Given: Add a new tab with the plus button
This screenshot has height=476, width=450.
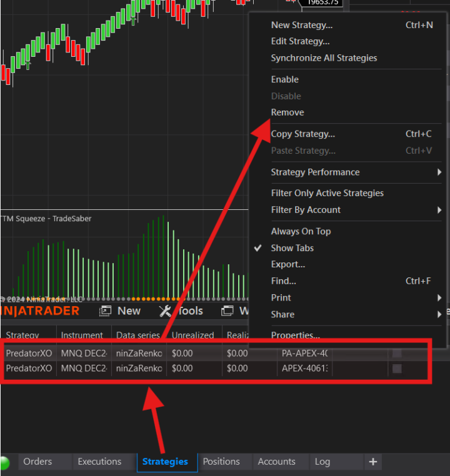Looking at the screenshot, I should point(373,462).
